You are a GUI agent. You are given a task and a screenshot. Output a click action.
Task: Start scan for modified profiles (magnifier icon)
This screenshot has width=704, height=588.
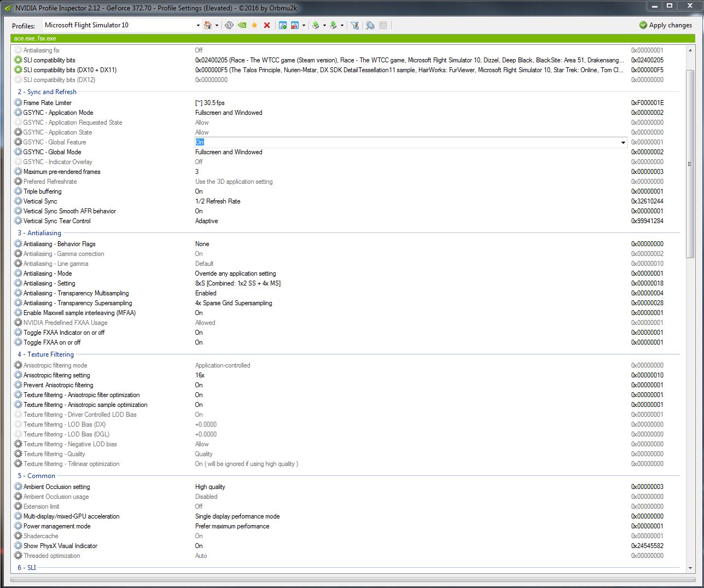370,25
